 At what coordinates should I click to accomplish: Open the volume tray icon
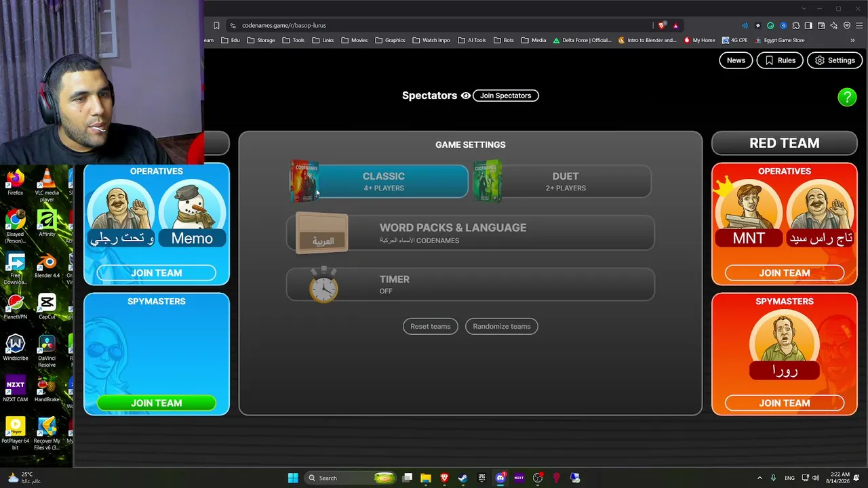click(816, 478)
